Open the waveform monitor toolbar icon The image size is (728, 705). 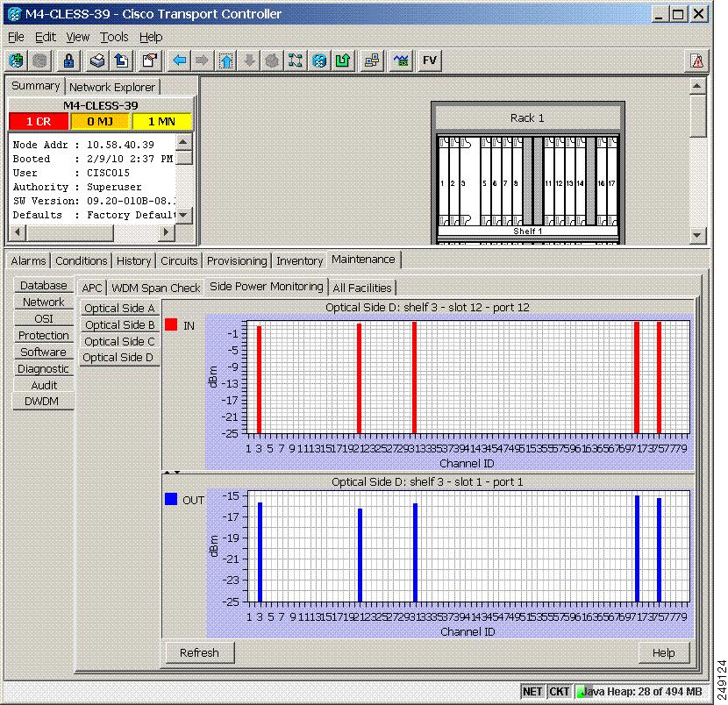pyautogui.click(x=401, y=61)
